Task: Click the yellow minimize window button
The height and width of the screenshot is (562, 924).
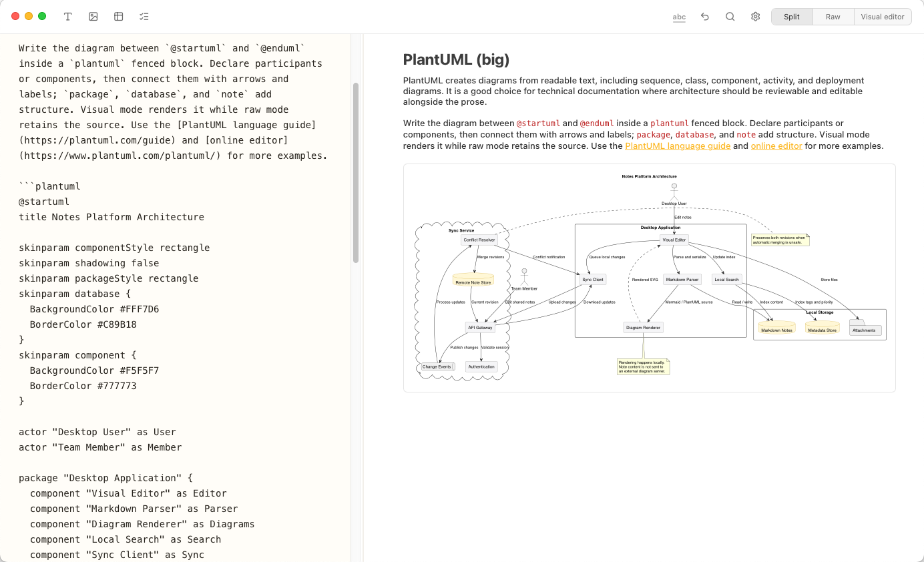Action: coord(29,16)
